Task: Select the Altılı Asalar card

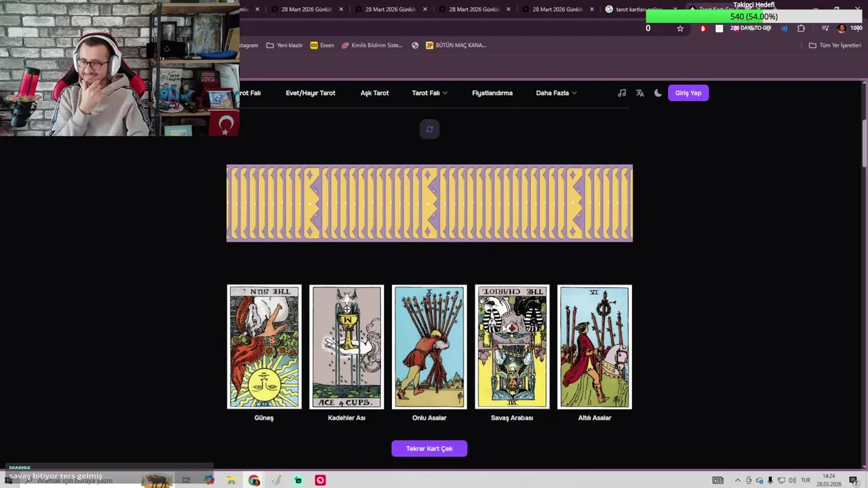Action: (x=595, y=347)
